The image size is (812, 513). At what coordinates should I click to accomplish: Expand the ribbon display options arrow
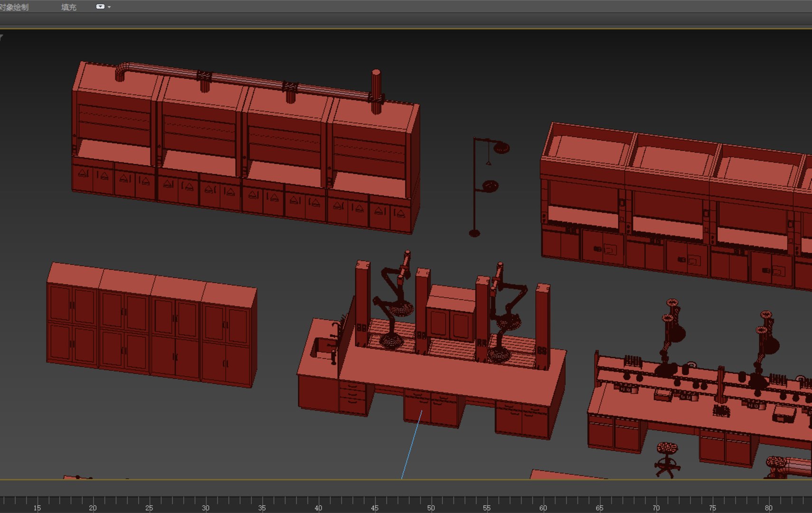point(109,7)
